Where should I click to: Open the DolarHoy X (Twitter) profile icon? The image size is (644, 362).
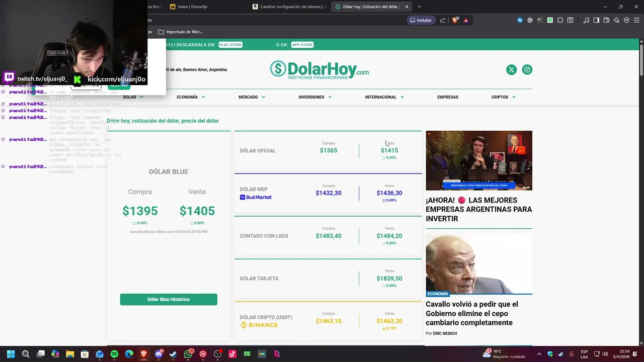pos(511,70)
